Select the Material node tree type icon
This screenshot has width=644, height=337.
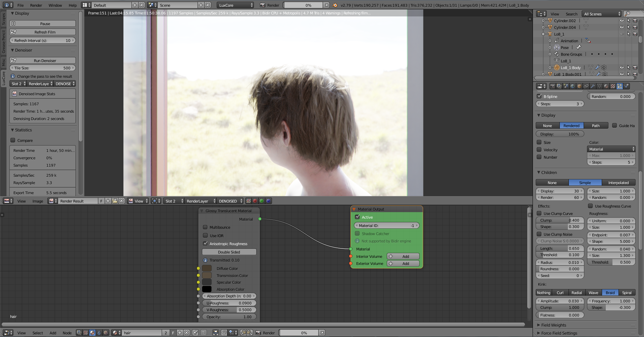[92, 333]
